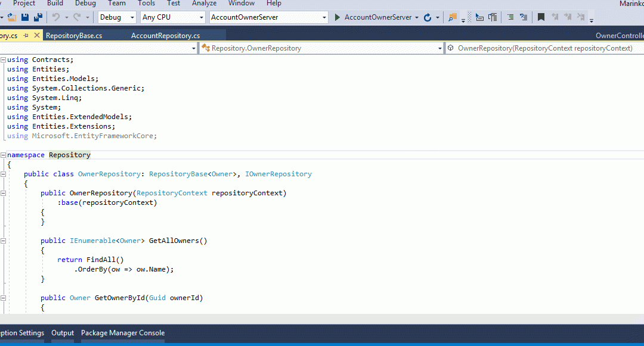The height and width of the screenshot is (346, 644).
Task: Click the browser Refresh icon
Action: click(428, 17)
